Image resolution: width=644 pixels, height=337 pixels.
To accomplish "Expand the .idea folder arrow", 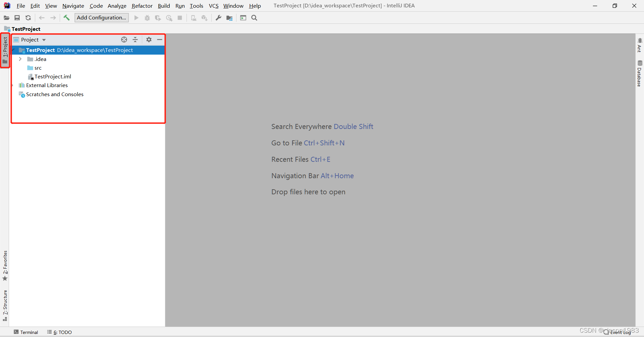I will tap(20, 59).
